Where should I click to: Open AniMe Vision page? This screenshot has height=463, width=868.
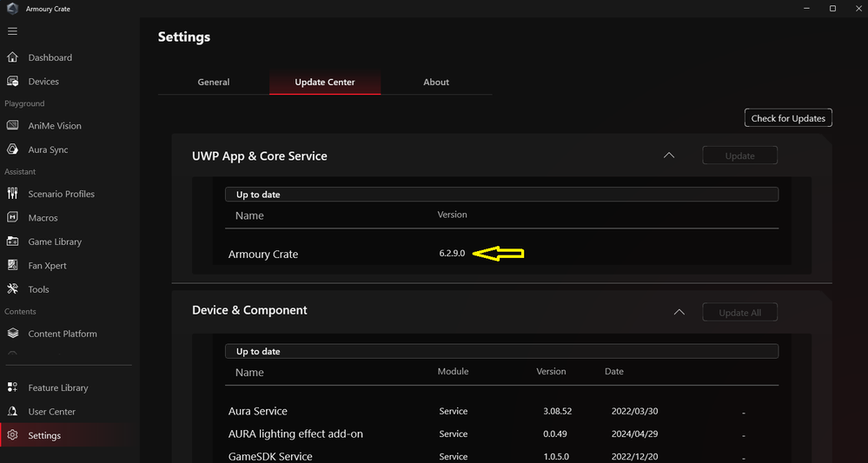click(x=55, y=126)
